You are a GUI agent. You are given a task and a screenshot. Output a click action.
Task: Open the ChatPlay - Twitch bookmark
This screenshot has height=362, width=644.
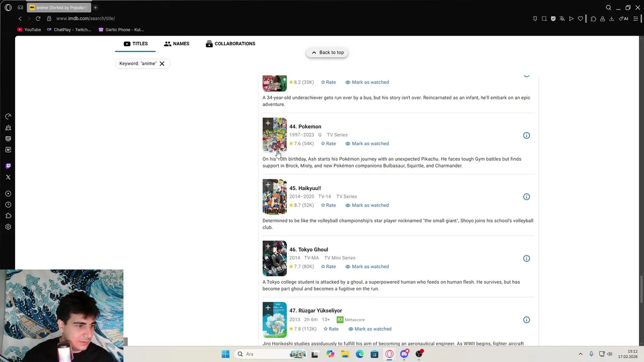(69, 30)
